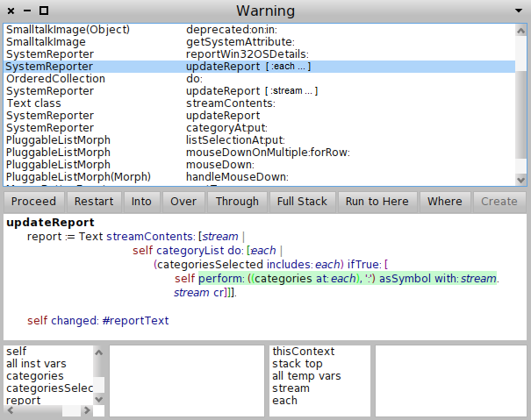Select SystemReporter categoryAt:put: stack frame

[x=260, y=128]
